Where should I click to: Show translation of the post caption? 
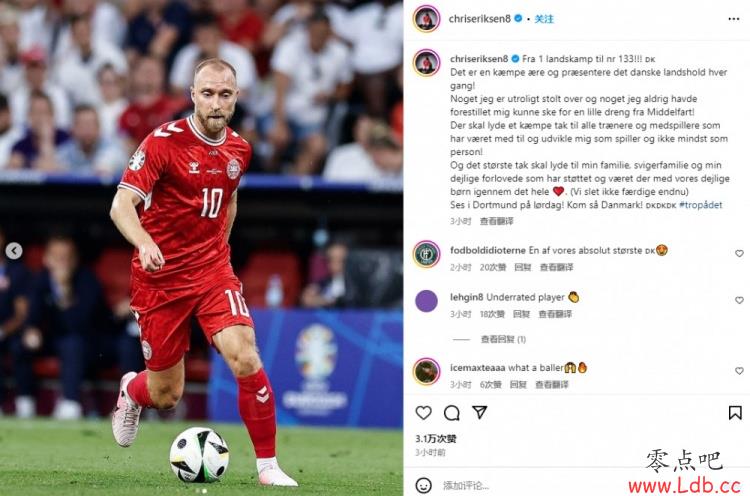(496, 221)
